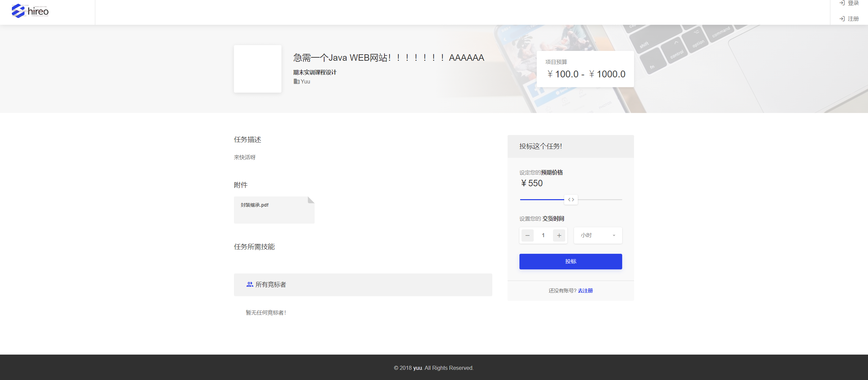The height and width of the screenshot is (380, 868).
Task: Click the white company logo thumbnail
Action: pyautogui.click(x=257, y=69)
